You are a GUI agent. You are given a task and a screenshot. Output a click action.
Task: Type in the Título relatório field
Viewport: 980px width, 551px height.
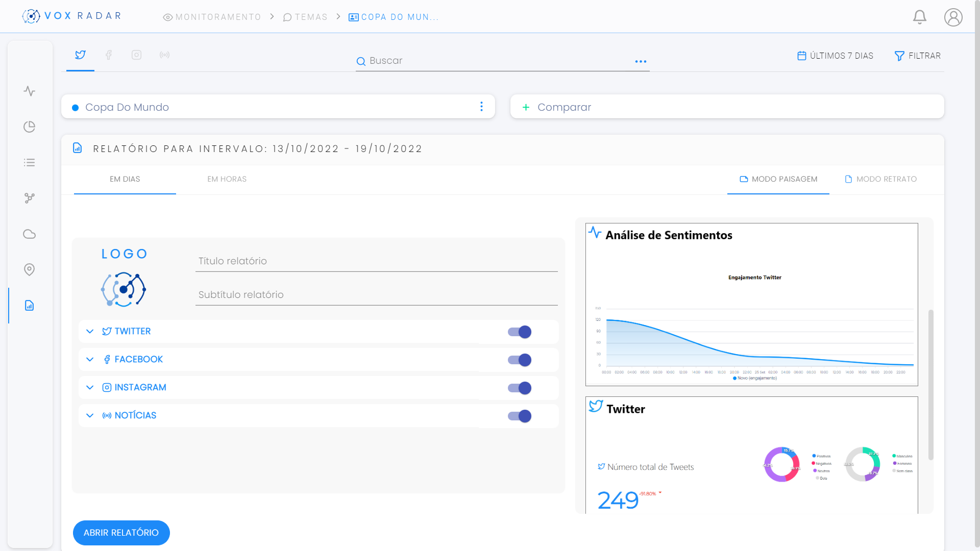pyautogui.click(x=376, y=261)
